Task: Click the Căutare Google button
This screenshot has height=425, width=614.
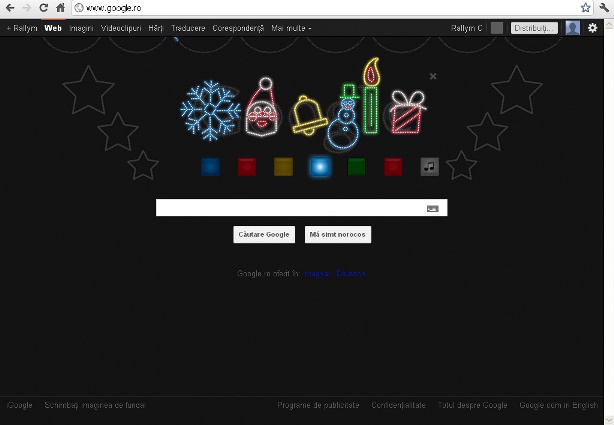Action: (264, 234)
